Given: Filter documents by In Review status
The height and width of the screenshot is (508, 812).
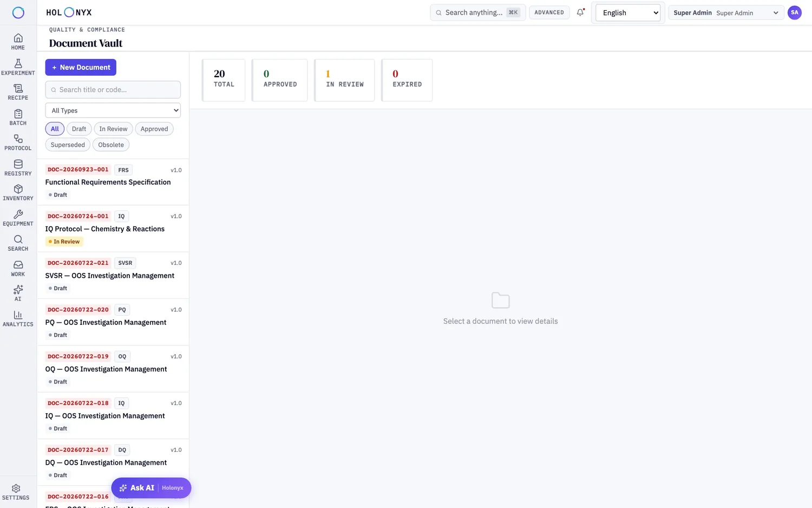Looking at the screenshot, I should pos(113,129).
